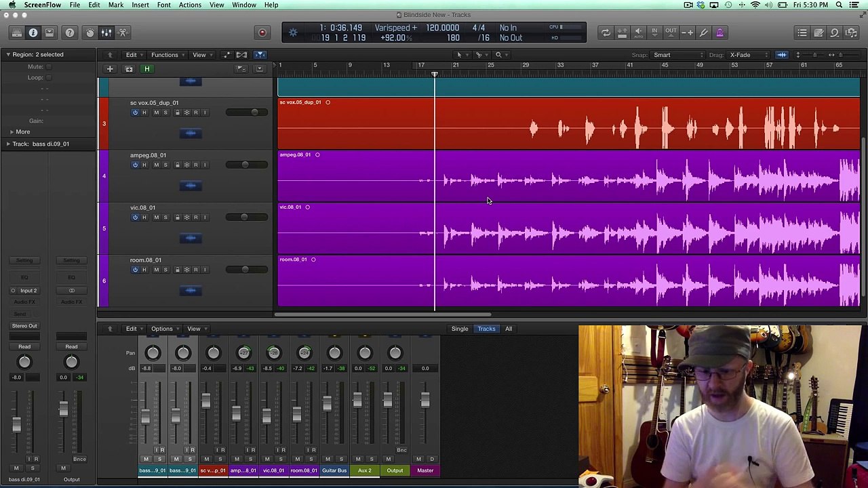Collapse the Region inspector triangle
Screen dimensions: 868x488
coord(7,54)
